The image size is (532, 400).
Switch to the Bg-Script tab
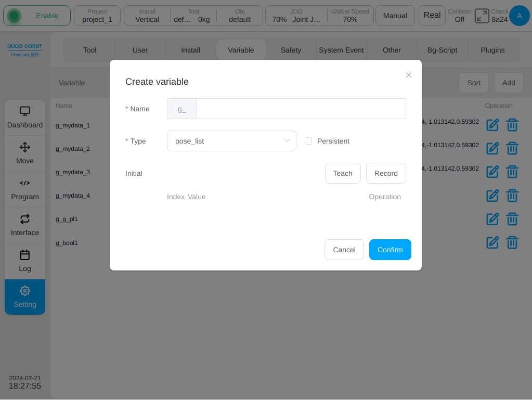[442, 50]
